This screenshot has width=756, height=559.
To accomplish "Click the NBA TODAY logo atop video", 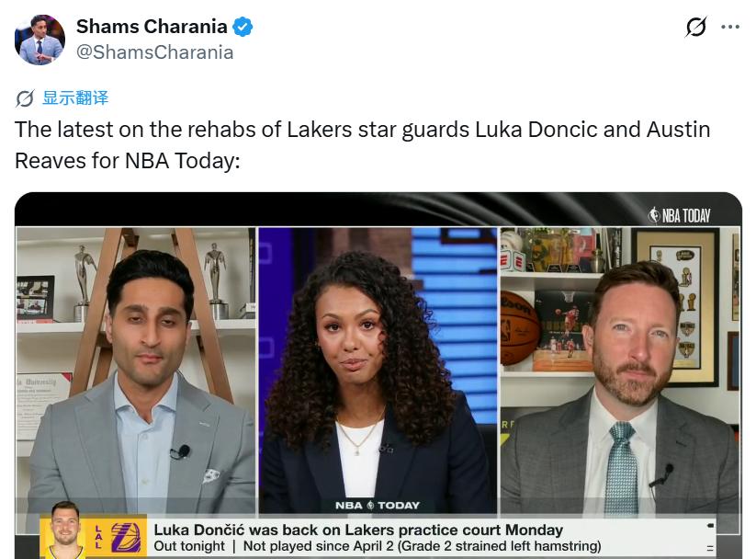I will coord(680,215).
